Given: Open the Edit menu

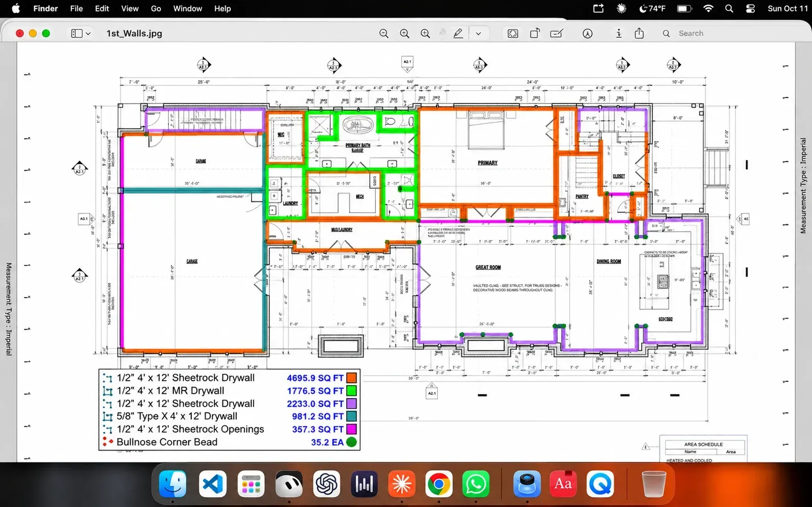Looking at the screenshot, I should [x=102, y=9].
